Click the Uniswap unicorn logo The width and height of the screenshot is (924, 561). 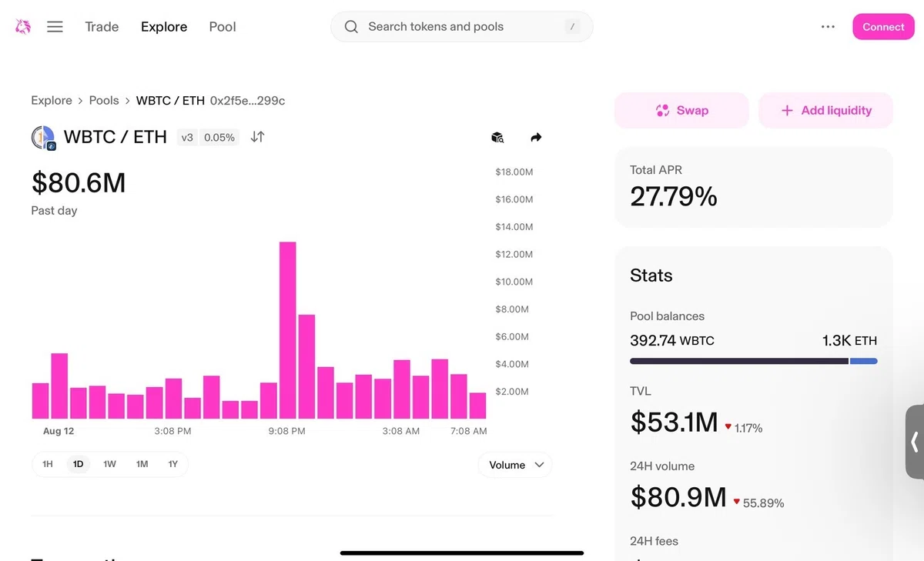click(23, 27)
